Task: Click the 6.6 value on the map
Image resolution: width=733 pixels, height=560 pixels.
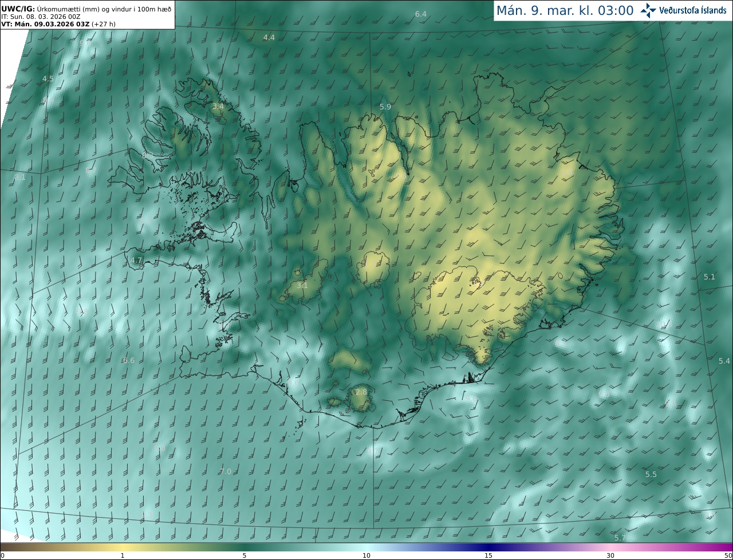Action: 129,360
